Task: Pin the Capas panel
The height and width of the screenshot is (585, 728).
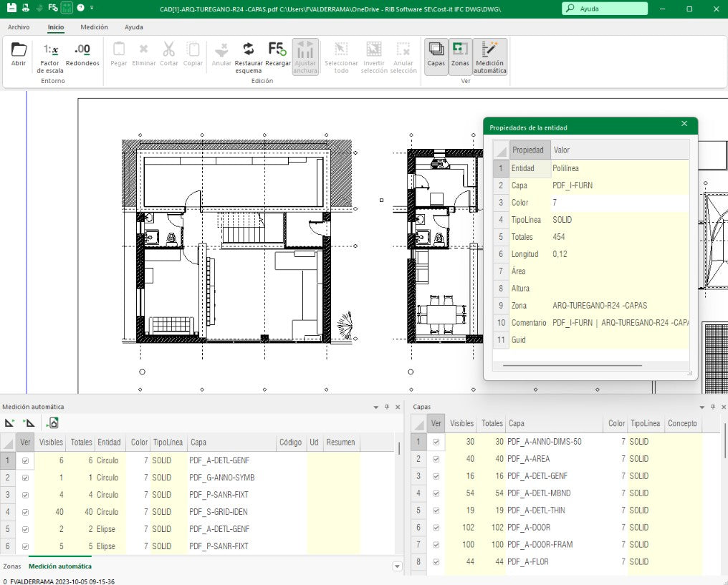Action: pyautogui.click(x=713, y=407)
